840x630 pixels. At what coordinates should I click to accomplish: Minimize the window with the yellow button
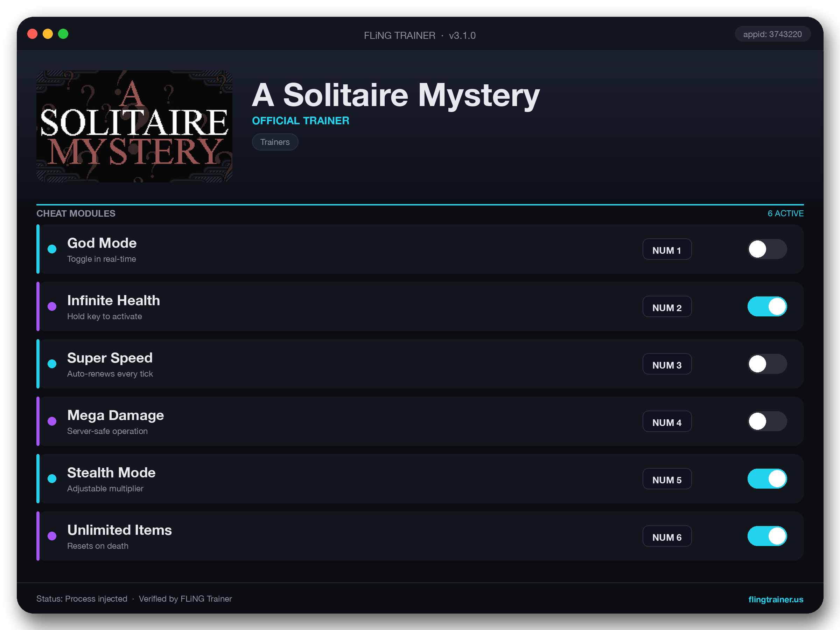click(x=48, y=34)
